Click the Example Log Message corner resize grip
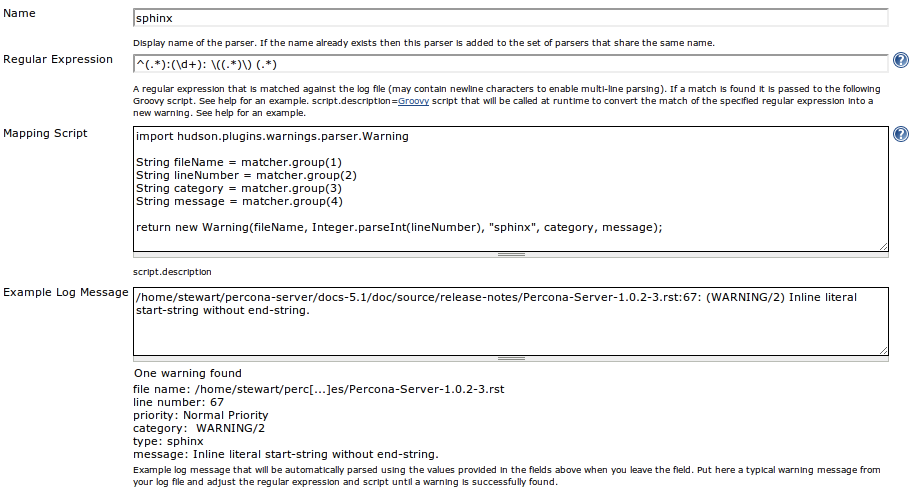 (x=883, y=350)
